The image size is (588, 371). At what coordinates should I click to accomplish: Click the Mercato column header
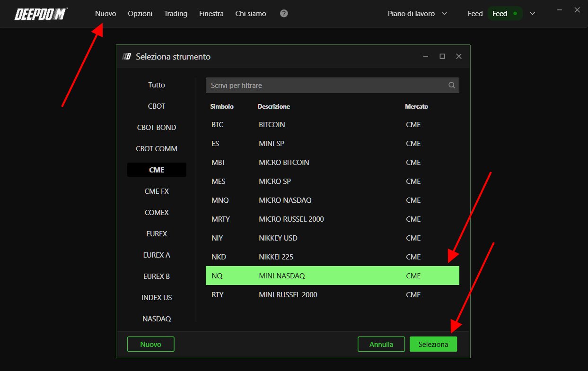click(x=417, y=107)
